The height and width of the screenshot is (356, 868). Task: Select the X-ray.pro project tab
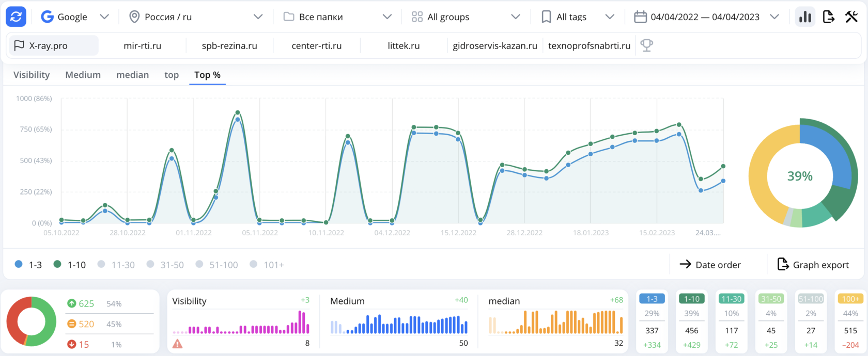(54, 45)
